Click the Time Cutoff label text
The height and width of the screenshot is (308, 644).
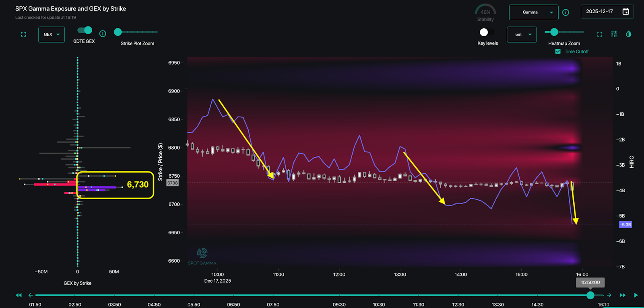click(x=576, y=51)
